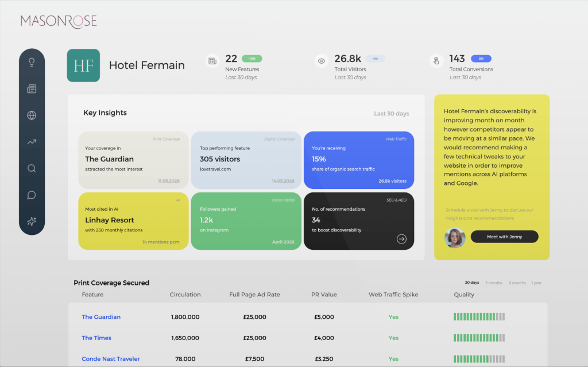588x367 pixels.
Task: Open The Times feature link
Action: [96, 338]
